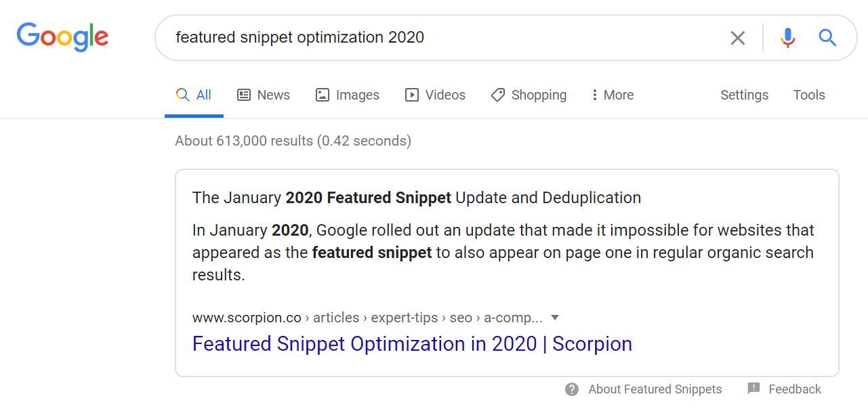Image resolution: width=868 pixels, height=409 pixels.
Task: Click the blue magnifying glass search icon
Action: [827, 38]
